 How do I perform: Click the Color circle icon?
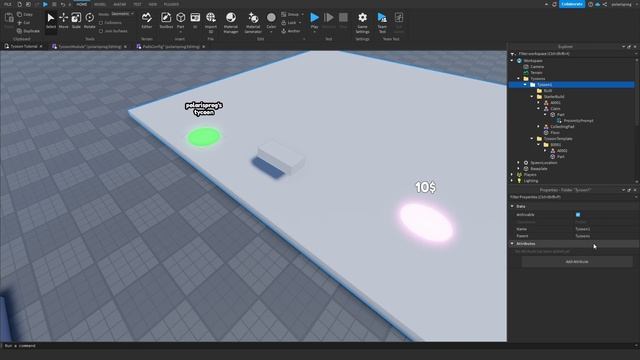tap(271, 18)
